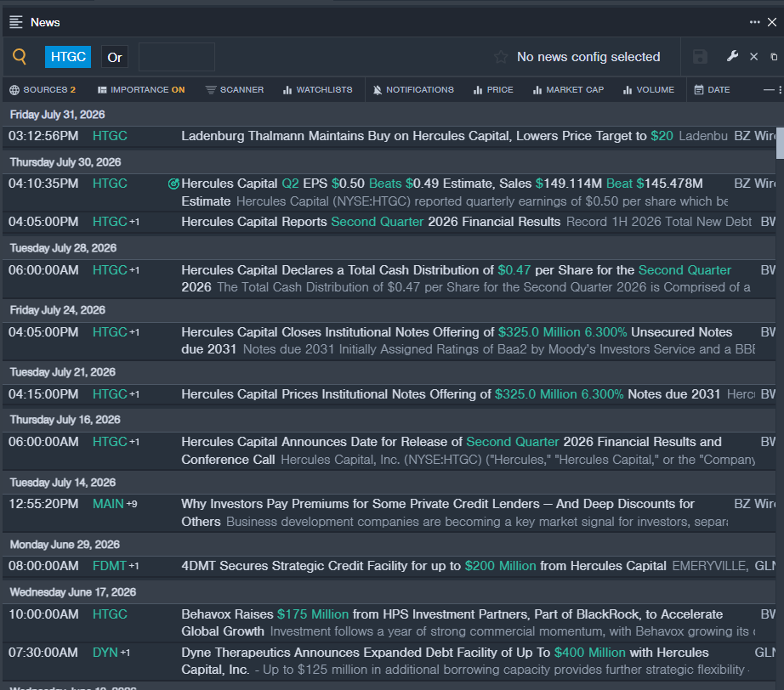
Task: Click the orange search magnifier icon
Action: click(x=19, y=56)
